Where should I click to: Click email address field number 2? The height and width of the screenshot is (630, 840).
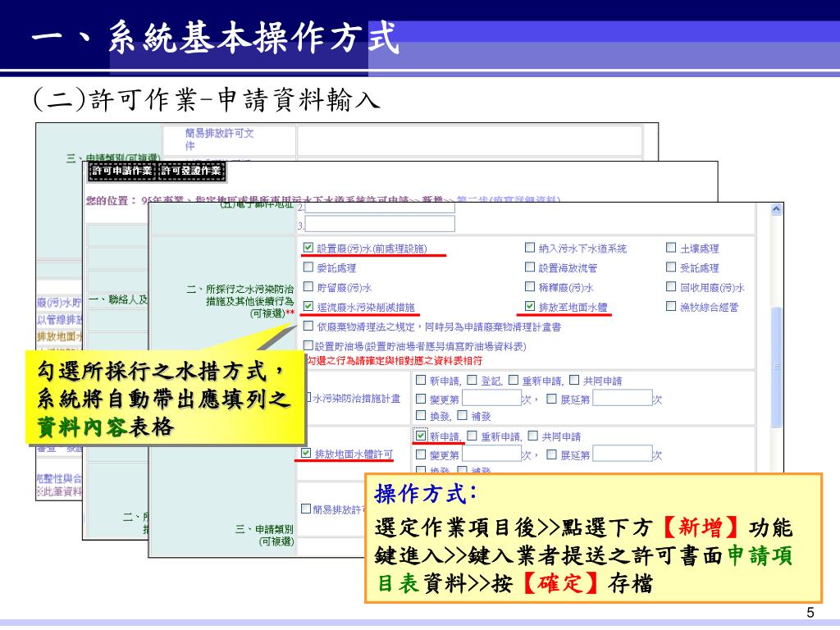click(x=380, y=208)
